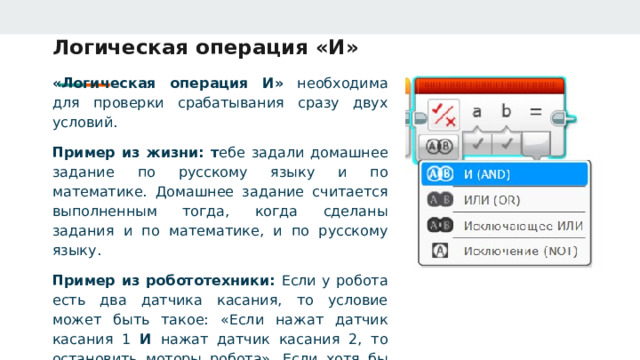
Task: Click the bold text Пример из жизни:
Action: coord(128,153)
